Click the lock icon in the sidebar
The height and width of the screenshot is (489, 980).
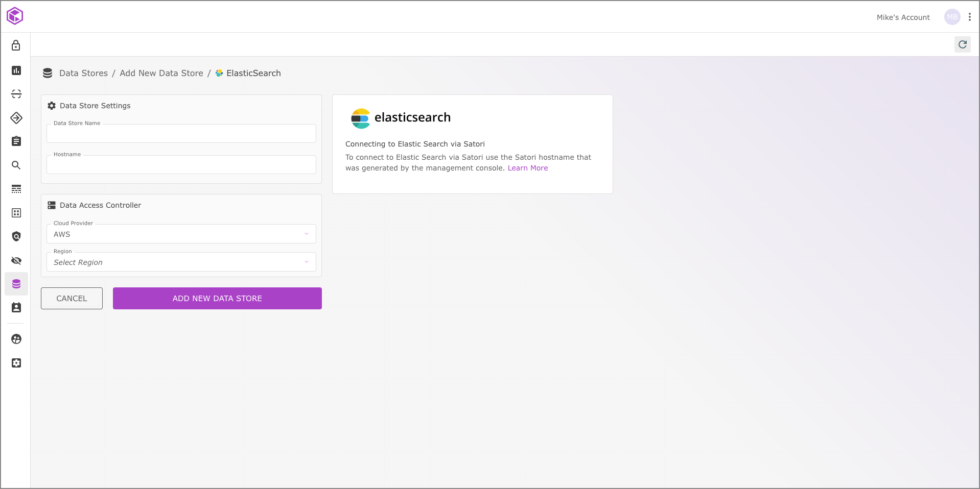point(16,45)
